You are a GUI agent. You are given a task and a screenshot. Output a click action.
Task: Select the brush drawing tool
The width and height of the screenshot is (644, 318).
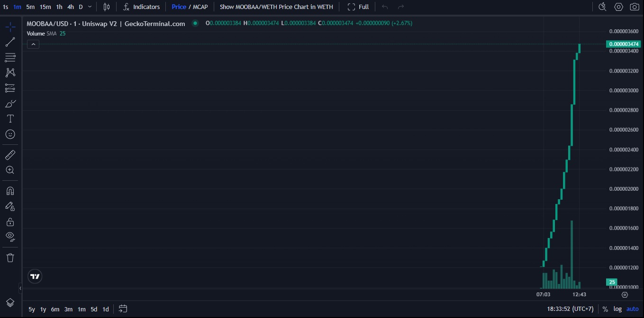(10, 103)
